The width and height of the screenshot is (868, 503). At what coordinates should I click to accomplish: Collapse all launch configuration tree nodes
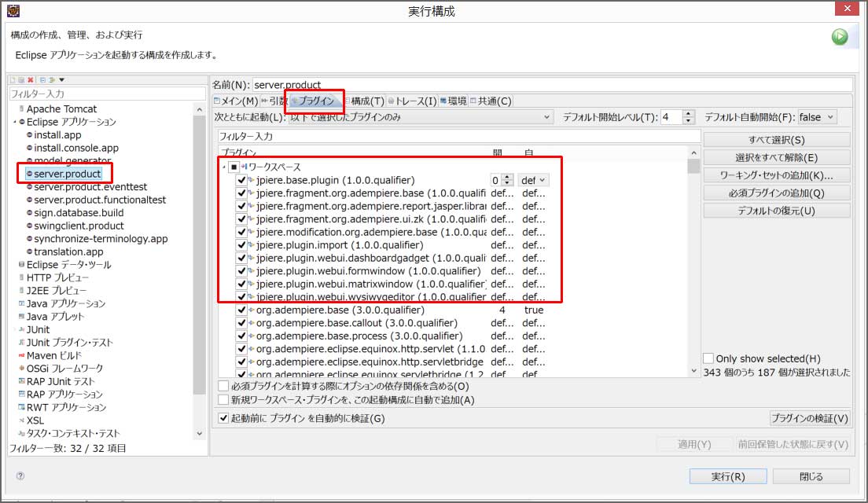(42, 80)
